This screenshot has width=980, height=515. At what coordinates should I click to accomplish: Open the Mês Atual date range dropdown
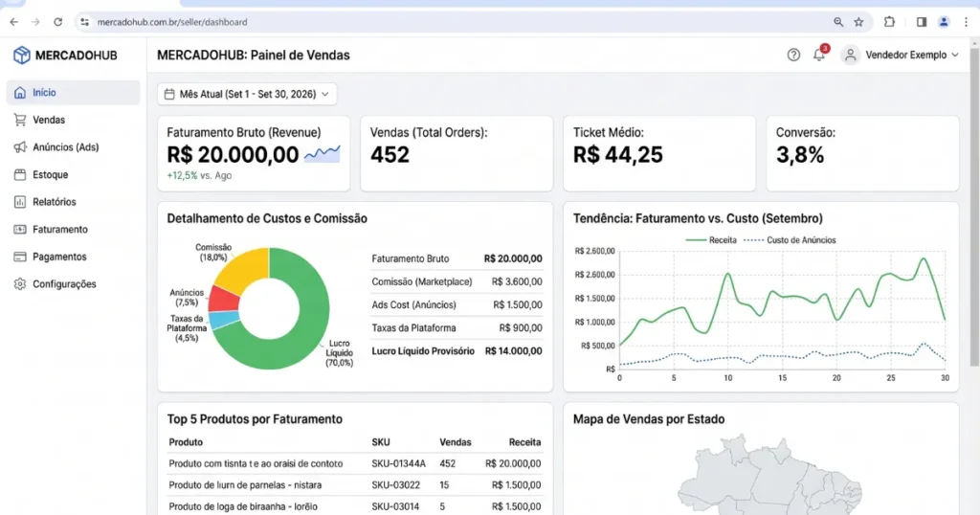pos(247,94)
